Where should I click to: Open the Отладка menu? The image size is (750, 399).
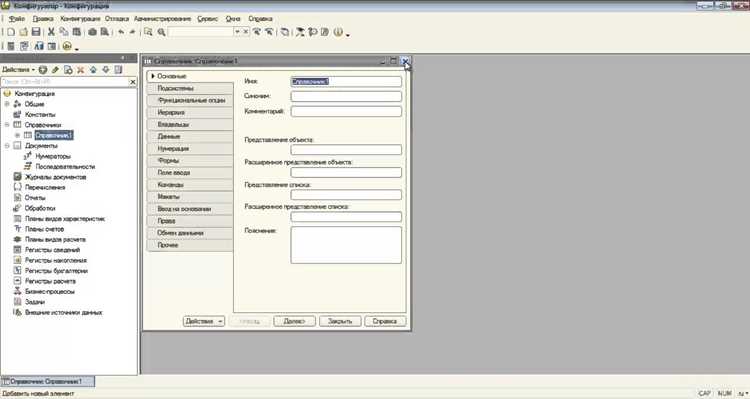(117, 19)
